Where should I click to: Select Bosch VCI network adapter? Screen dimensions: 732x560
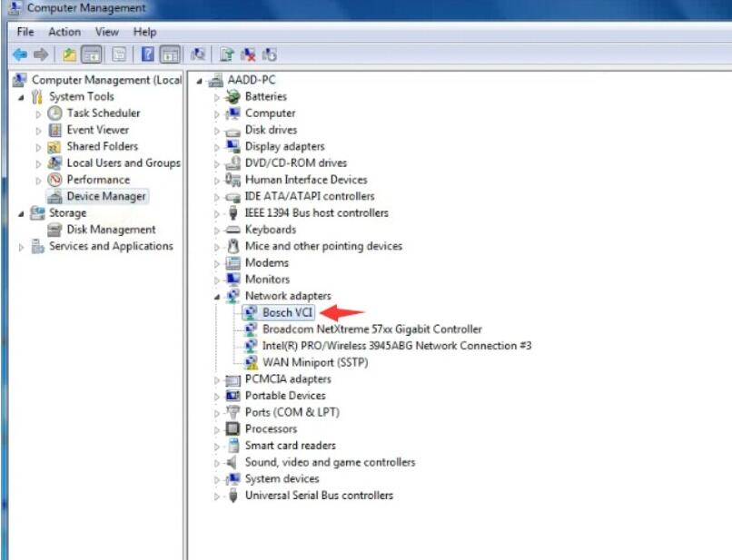(x=287, y=312)
